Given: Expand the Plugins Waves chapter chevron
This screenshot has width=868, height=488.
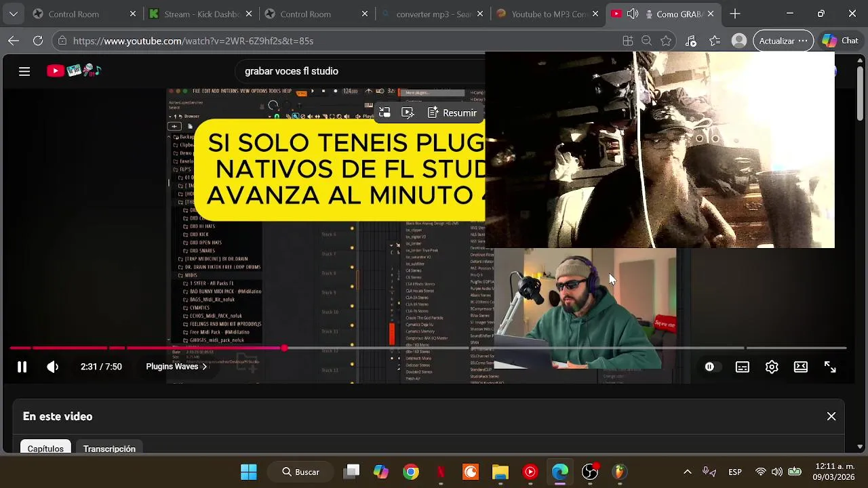Looking at the screenshot, I should click(204, 367).
